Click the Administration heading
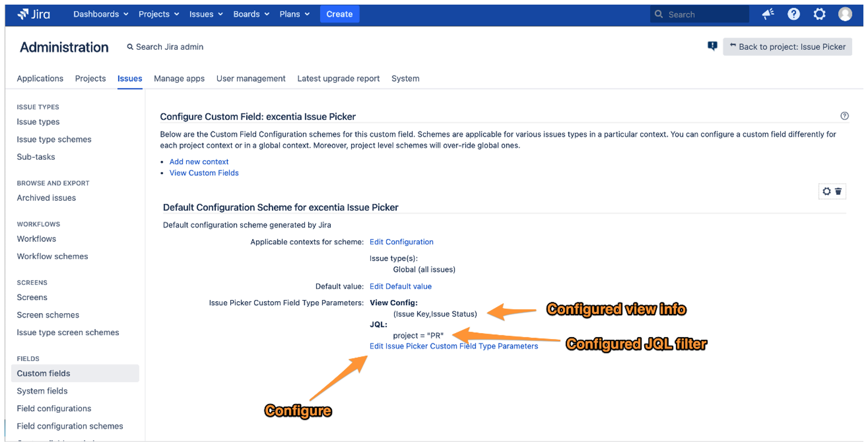The width and height of the screenshot is (868, 445). click(x=64, y=47)
